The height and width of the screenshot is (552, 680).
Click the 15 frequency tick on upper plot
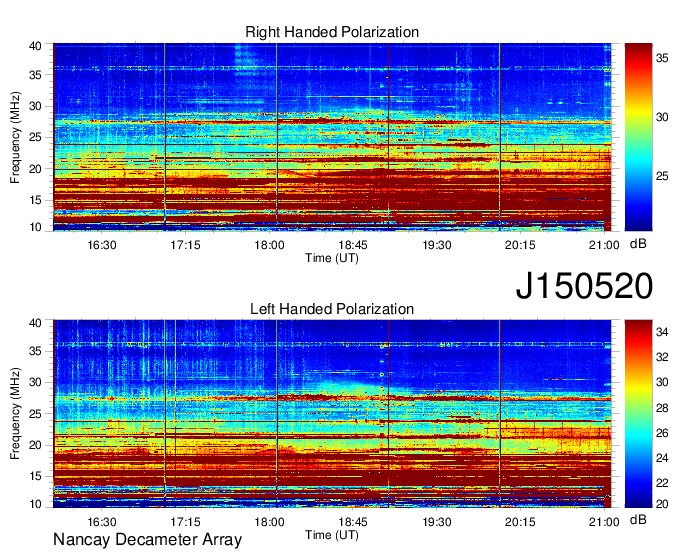pos(36,200)
